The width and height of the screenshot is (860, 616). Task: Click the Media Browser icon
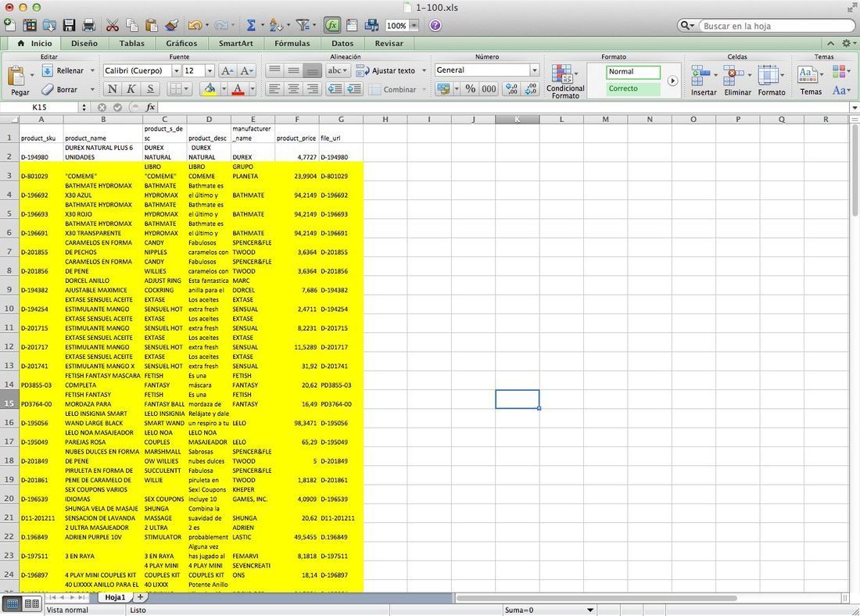[x=371, y=25]
